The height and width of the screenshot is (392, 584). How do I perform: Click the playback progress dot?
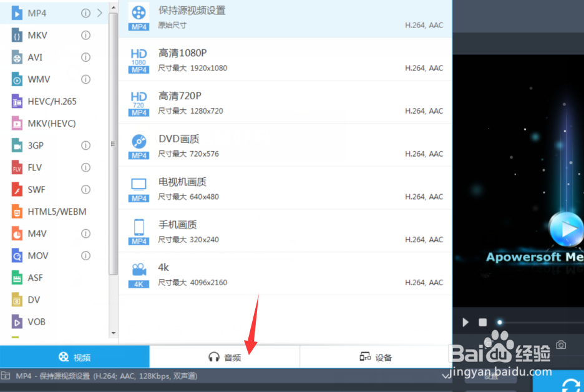click(x=499, y=321)
